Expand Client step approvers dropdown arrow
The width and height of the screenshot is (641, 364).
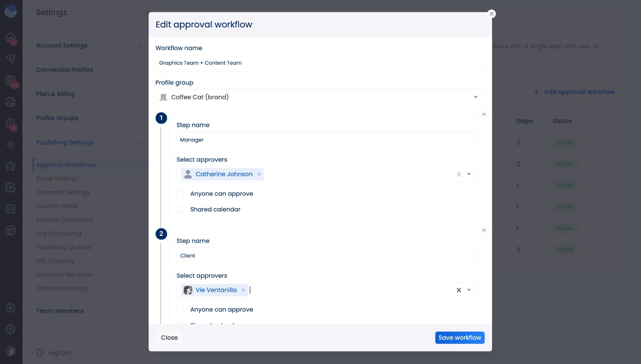[469, 290]
